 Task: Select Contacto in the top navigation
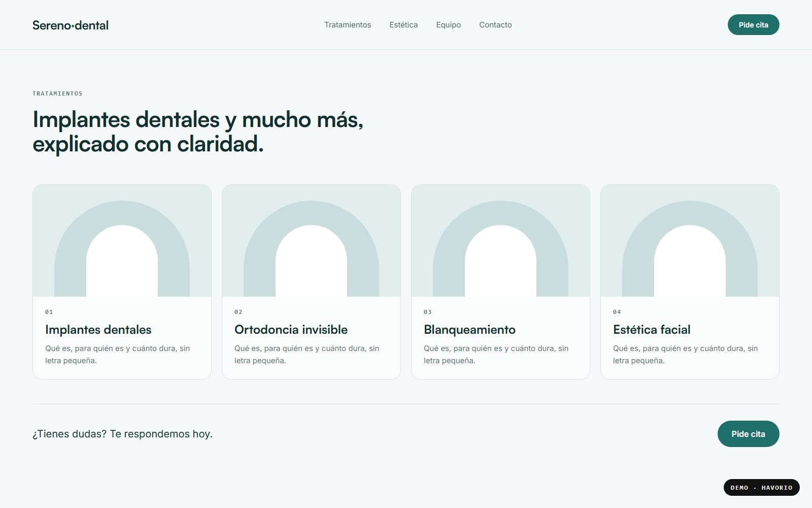point(495,25)
